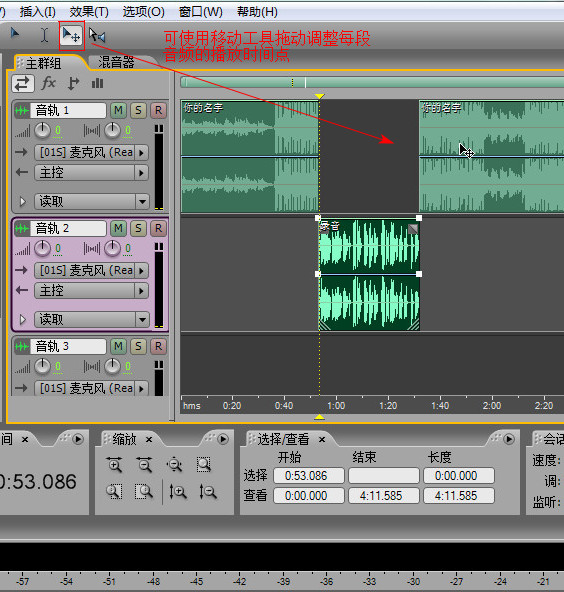Screen dimensions: 564x592
Task: Click Zoom Out Full Both Axes icon
Action: [x=174, y=464]
